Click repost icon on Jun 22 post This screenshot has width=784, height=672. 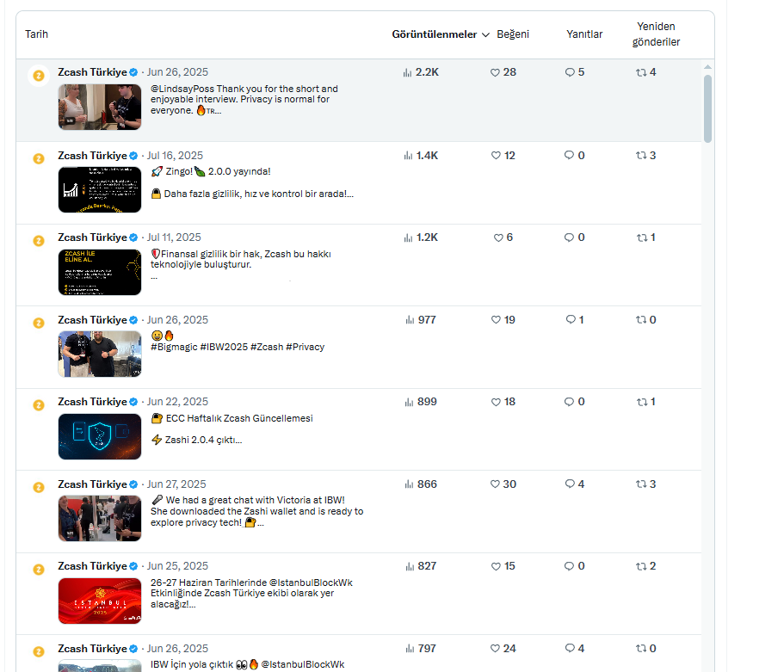(642, 402)
